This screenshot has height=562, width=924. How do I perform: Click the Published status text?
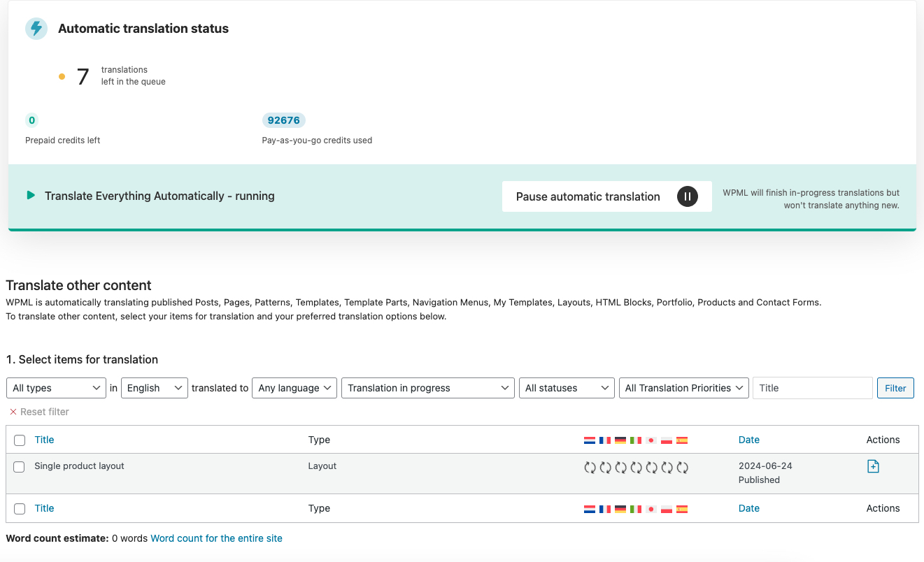[759, 480]
